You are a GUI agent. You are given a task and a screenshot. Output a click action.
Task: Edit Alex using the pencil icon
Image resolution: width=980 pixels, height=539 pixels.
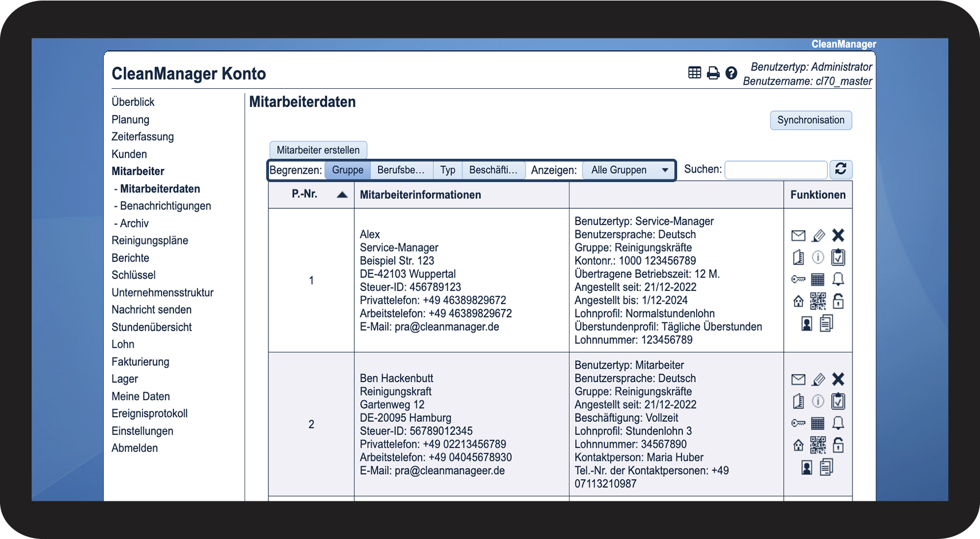coord(818,236)
